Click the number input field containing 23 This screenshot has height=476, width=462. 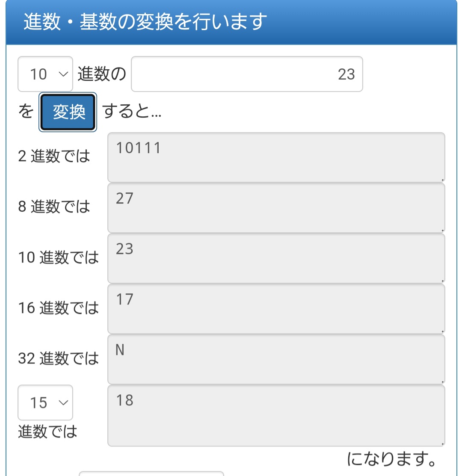pos(247,74)
